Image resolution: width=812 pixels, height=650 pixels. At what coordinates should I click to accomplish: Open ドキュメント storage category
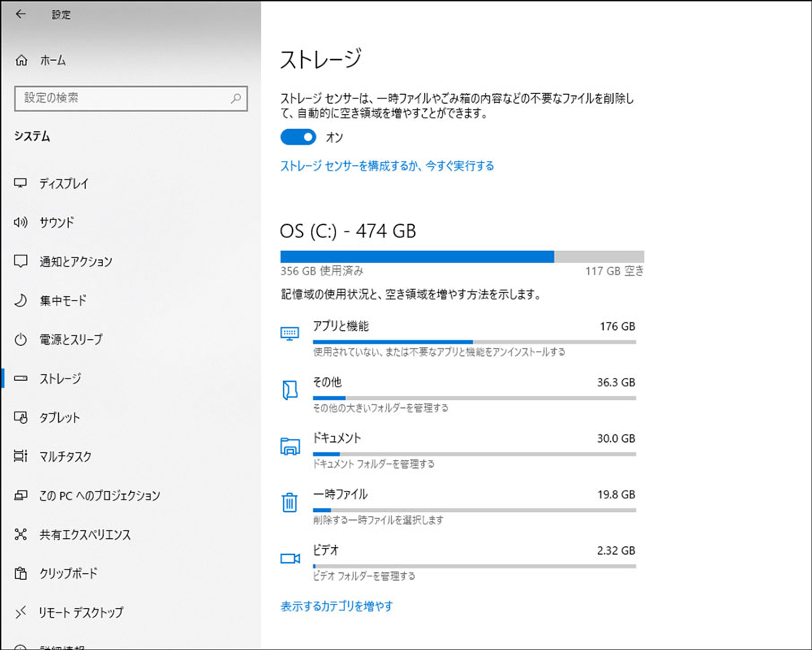[x=458, y=450]
